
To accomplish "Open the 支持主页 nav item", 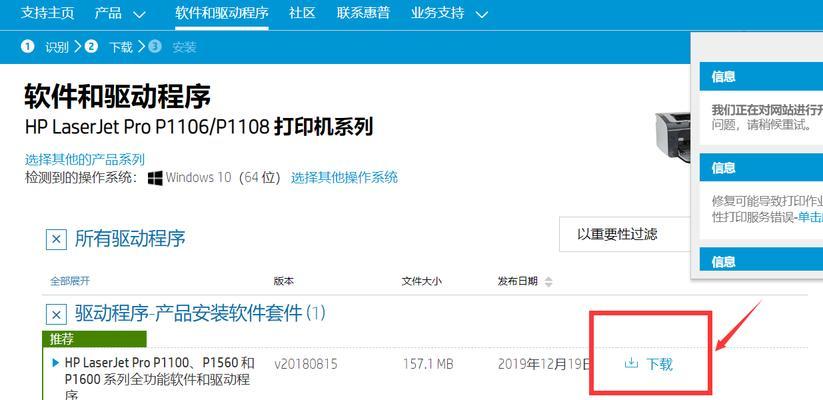I will (47, 13).
